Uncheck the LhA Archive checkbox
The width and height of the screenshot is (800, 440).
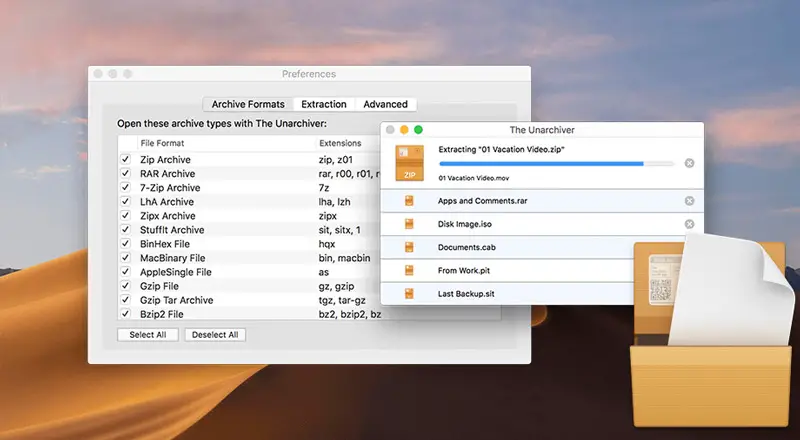(126, 202)
